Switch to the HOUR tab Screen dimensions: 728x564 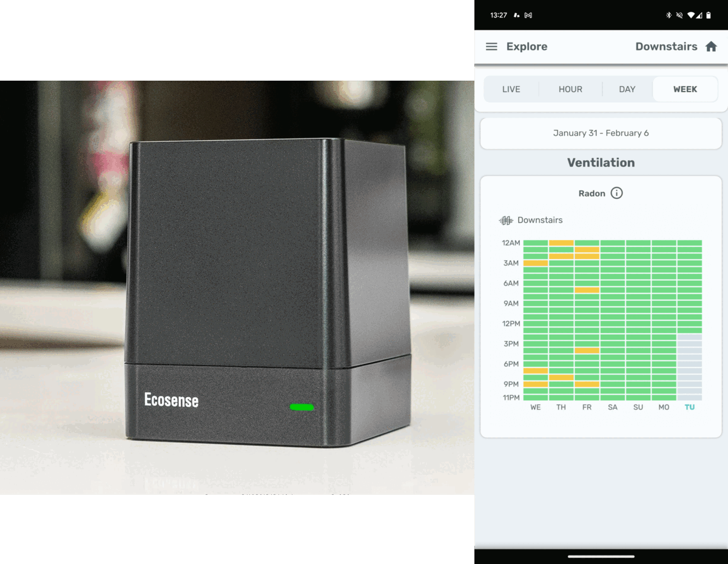(x=570, y=89)
